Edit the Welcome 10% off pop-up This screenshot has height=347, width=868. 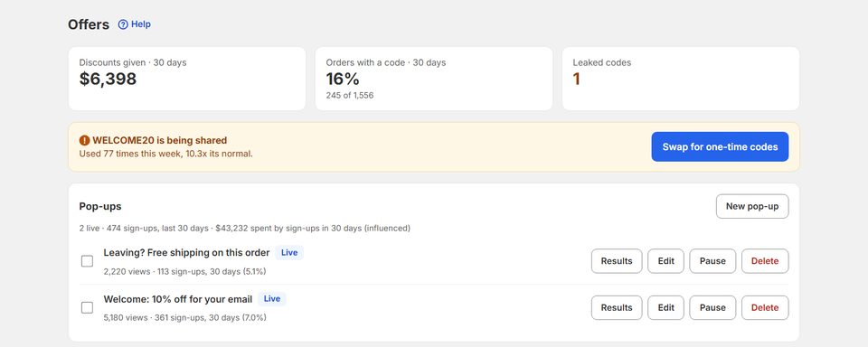666,308
